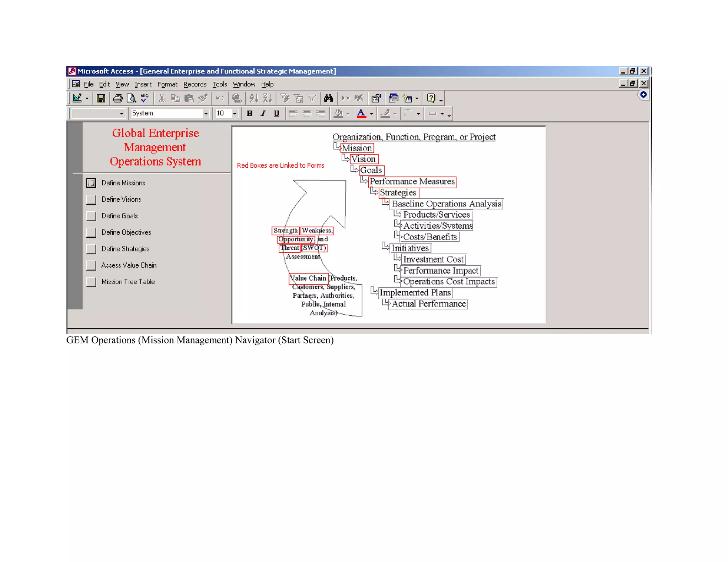Toggle underline formatting
728x562 pixels.
point(277,113)
